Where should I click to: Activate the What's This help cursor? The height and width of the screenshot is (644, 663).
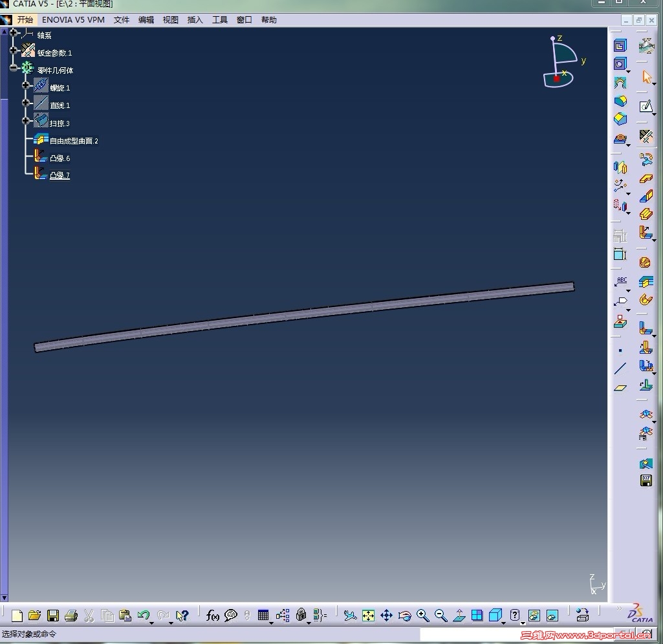tap(182, 616)
